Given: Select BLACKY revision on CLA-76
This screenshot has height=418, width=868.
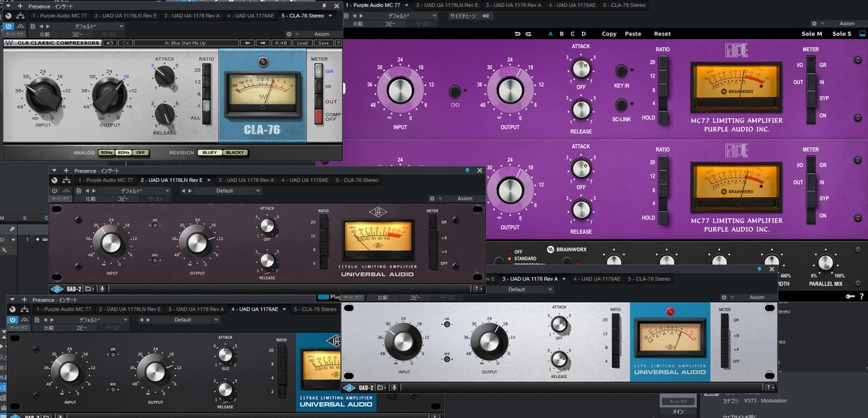Looking at the screenshot, I should [235, 153].
